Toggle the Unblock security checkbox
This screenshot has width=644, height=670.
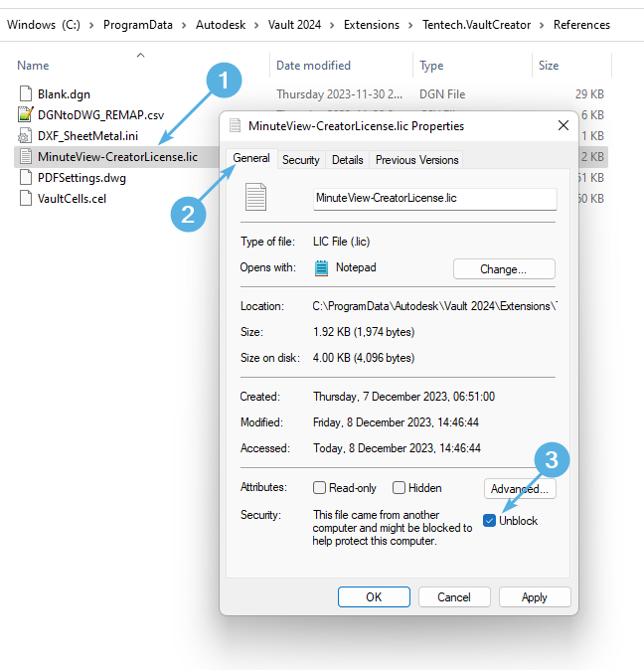pos(489,521)
